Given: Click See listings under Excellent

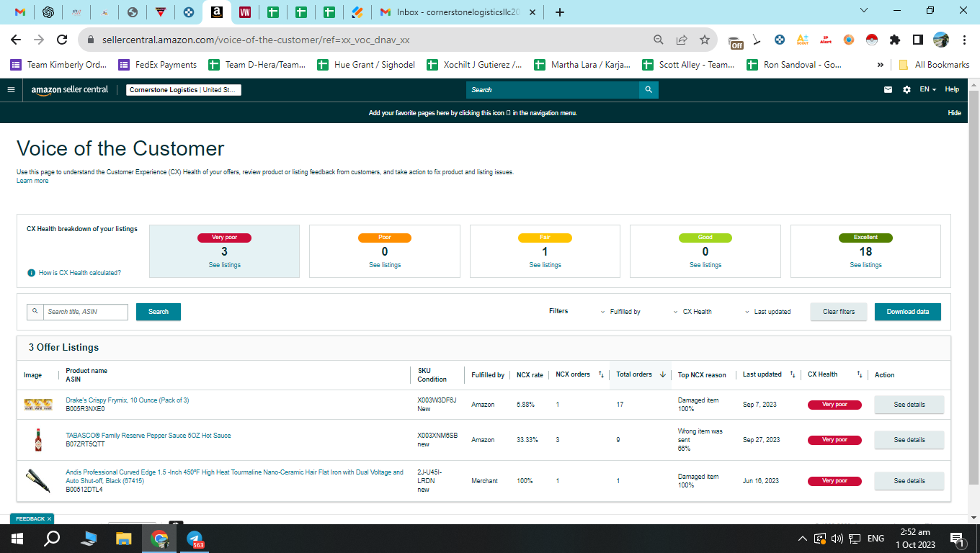Looking at the screenshot, I should [865, 265].
